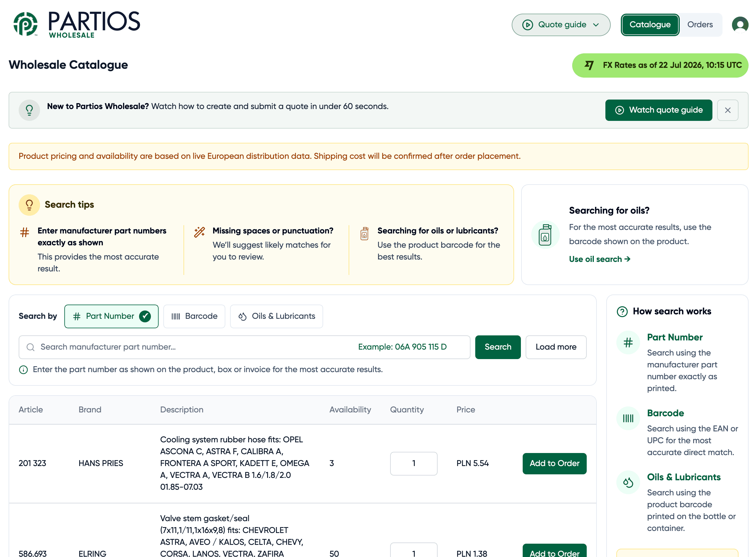Screen dimensions: 756x557
Task: Click the How search works help icon
Action: 622,311
